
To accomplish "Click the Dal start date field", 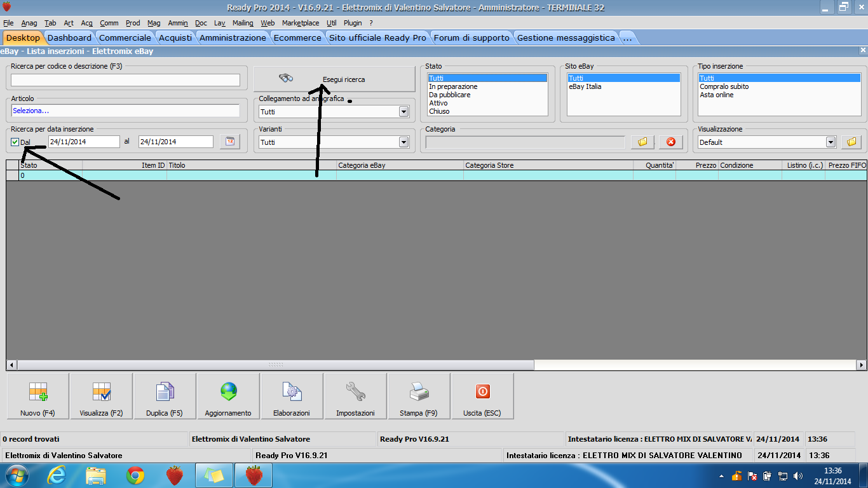I will pos(84,142).
